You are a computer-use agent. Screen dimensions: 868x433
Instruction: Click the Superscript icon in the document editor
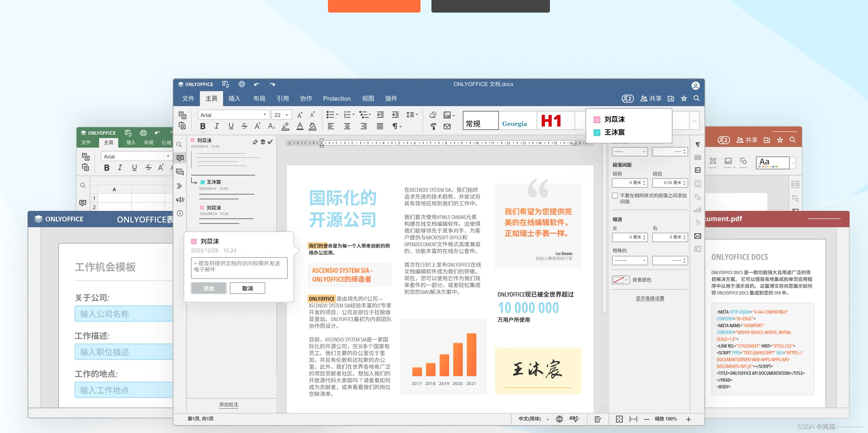point(257,127)
